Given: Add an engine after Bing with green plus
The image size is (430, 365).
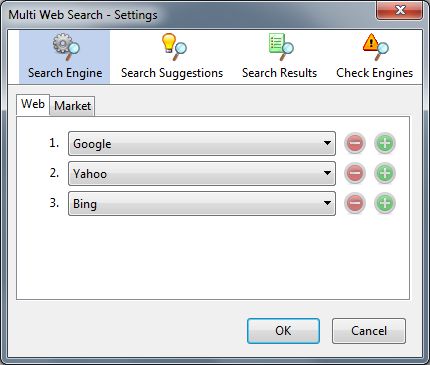Looking at the screenshot, I should pos(385,203).
